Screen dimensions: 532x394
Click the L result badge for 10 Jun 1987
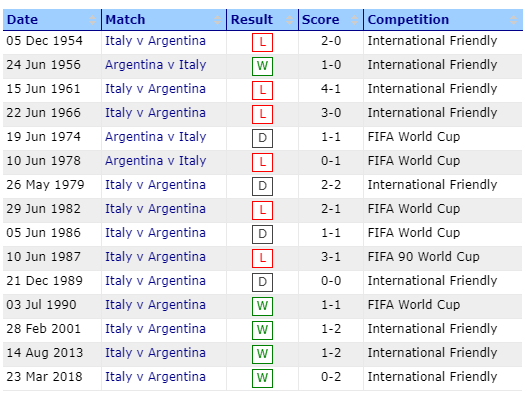coord(262,258)
